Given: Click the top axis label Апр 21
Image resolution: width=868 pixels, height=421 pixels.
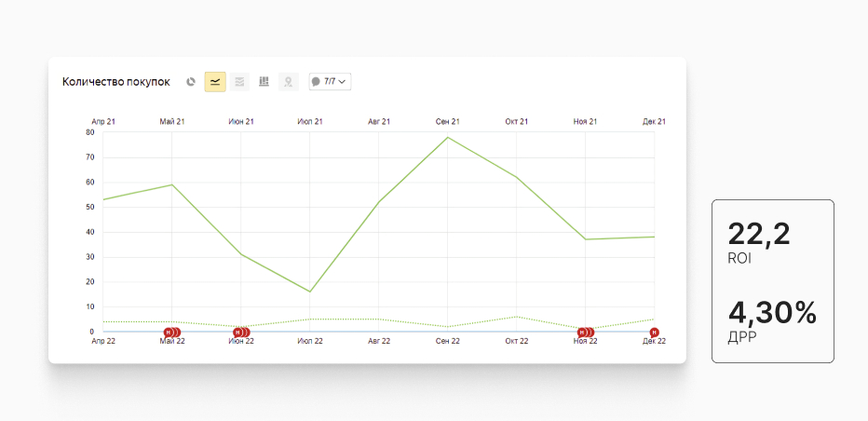Looking at the screenshot, I should point(103,122).
